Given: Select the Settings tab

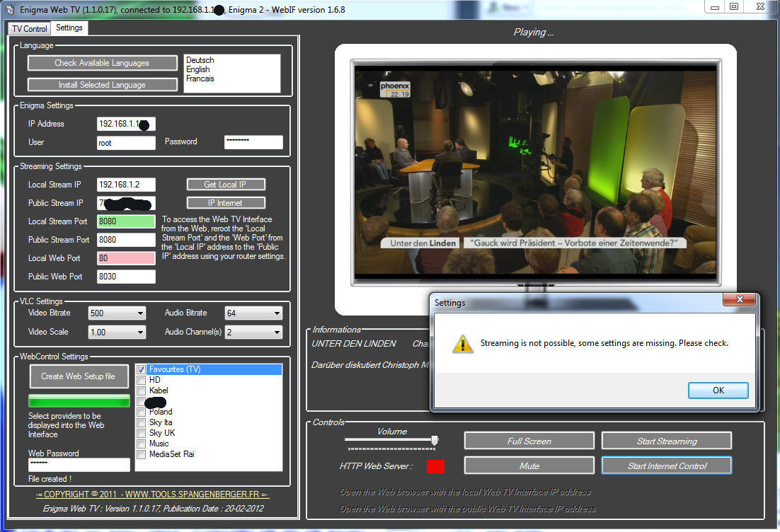Looking at the screenshot, I should point(69,28).
